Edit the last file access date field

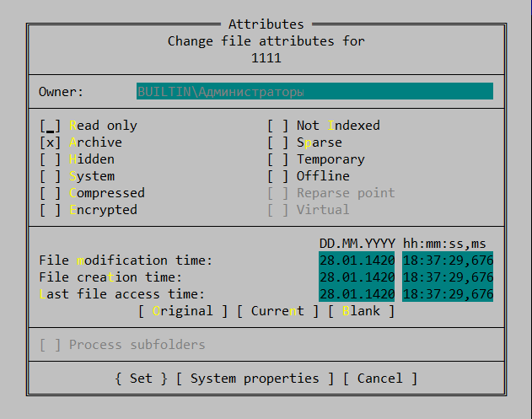357,294
